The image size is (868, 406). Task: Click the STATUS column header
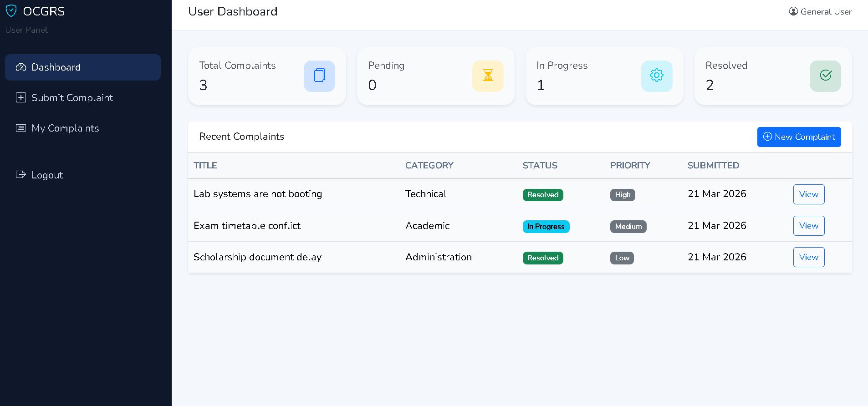540,166
